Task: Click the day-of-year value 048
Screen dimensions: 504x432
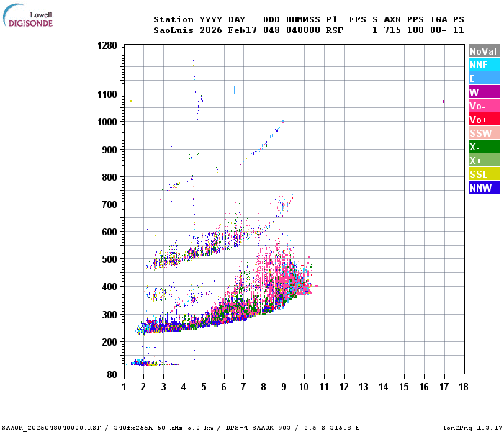Action: (271, 30)
